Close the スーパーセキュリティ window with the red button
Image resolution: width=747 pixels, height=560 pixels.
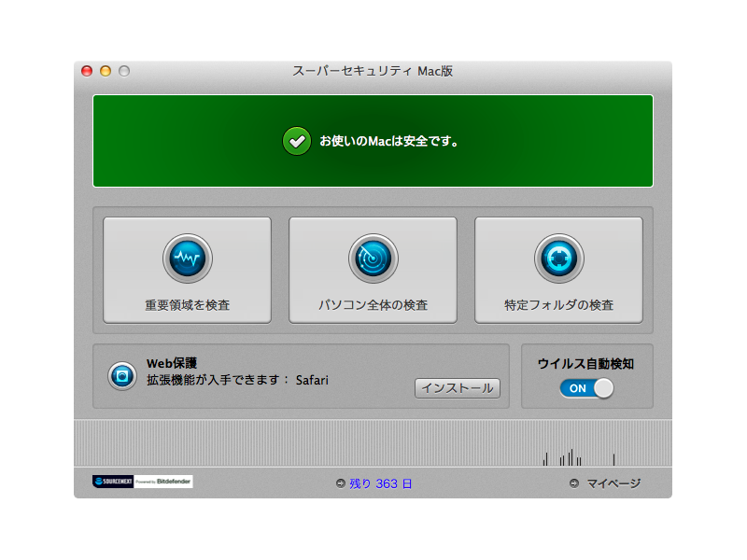click(x=87, y=71)
